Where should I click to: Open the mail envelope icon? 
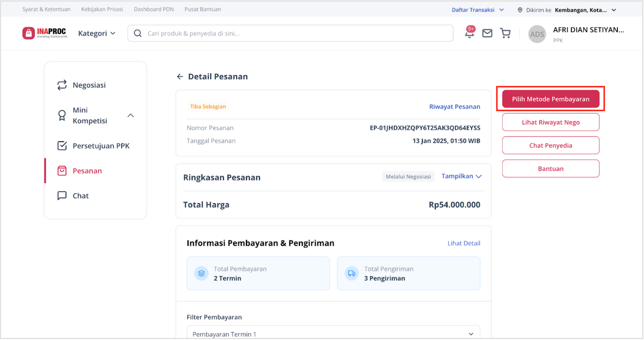487,33
